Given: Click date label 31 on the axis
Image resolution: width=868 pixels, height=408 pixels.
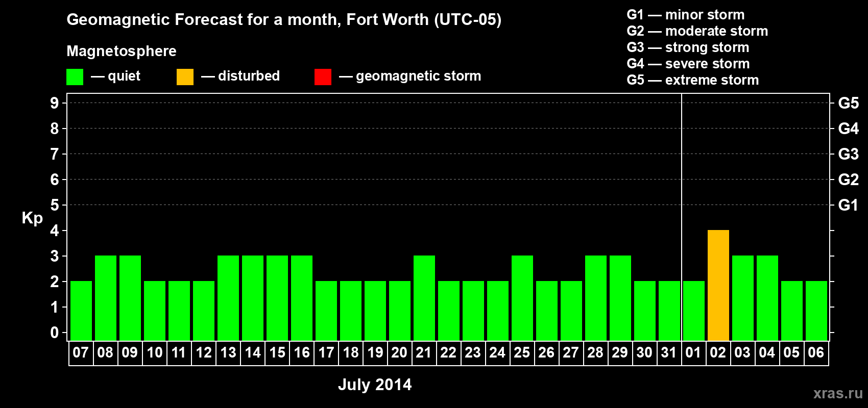Looking at the screenshot, I should coord(669,352).
